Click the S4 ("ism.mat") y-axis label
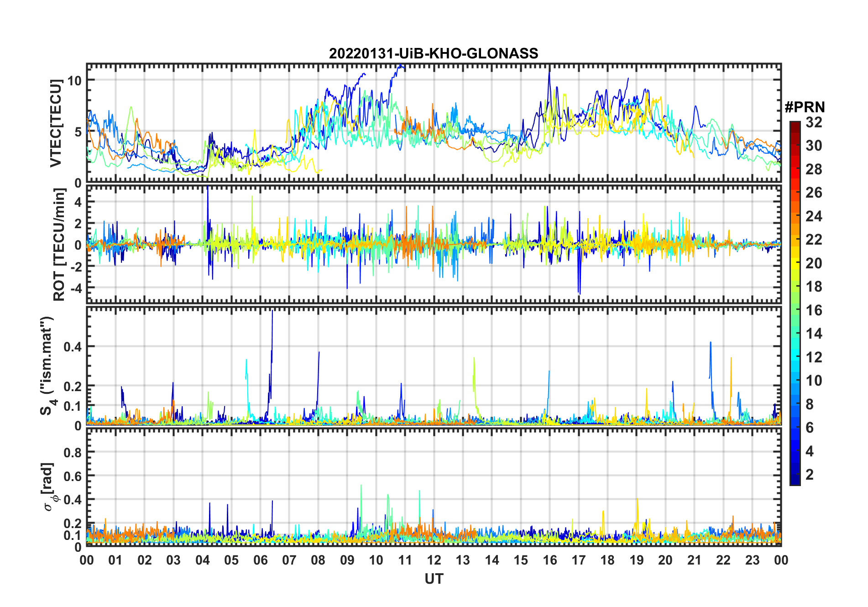The image size is (868, 607). (47, 366)
